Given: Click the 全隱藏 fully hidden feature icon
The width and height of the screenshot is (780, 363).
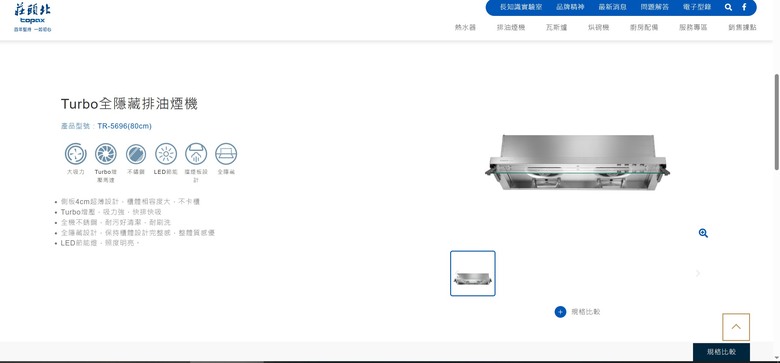Looking at the screenshot, I should coord(226,154).
